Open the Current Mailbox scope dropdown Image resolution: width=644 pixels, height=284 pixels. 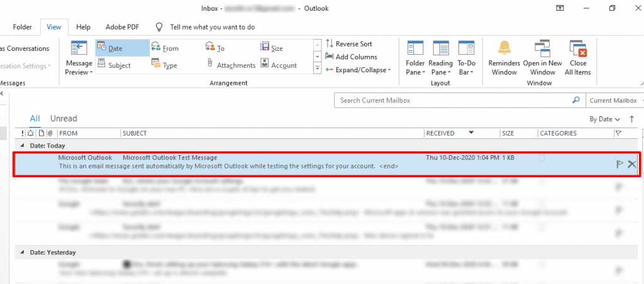[615, 100]
